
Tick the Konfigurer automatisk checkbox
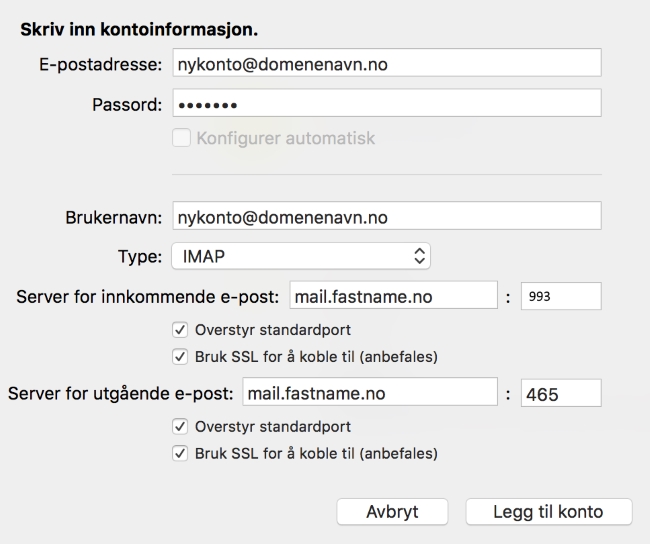tap(182, 138)
